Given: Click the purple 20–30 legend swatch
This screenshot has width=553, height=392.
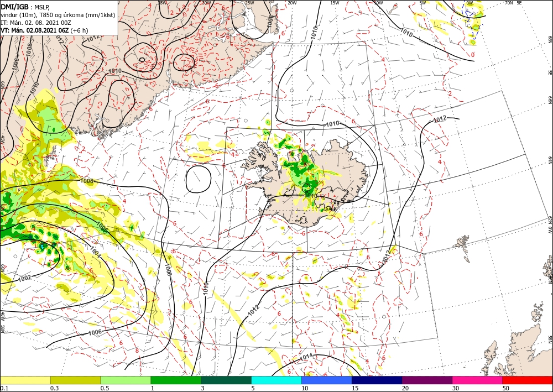Looking at the screenshot, I should [427, 380].
